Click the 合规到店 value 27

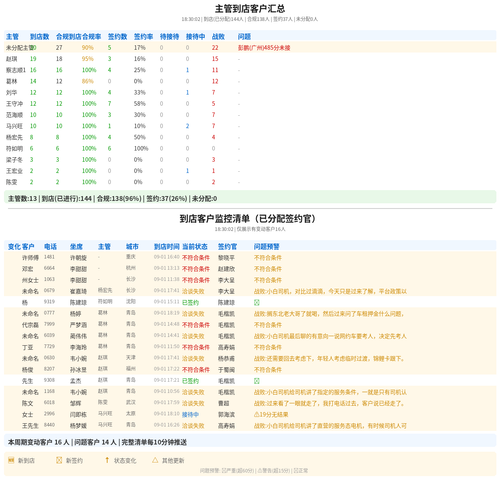(x=59, y=48)
